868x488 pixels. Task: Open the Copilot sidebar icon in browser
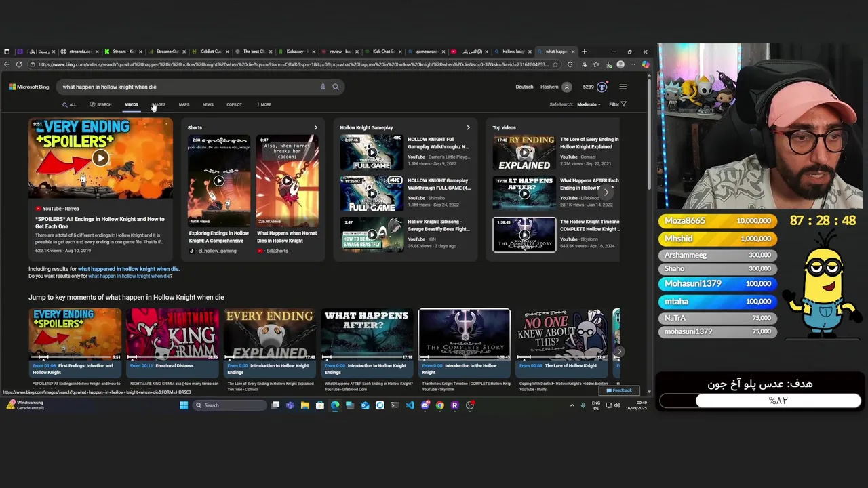[x=645, y=64]
